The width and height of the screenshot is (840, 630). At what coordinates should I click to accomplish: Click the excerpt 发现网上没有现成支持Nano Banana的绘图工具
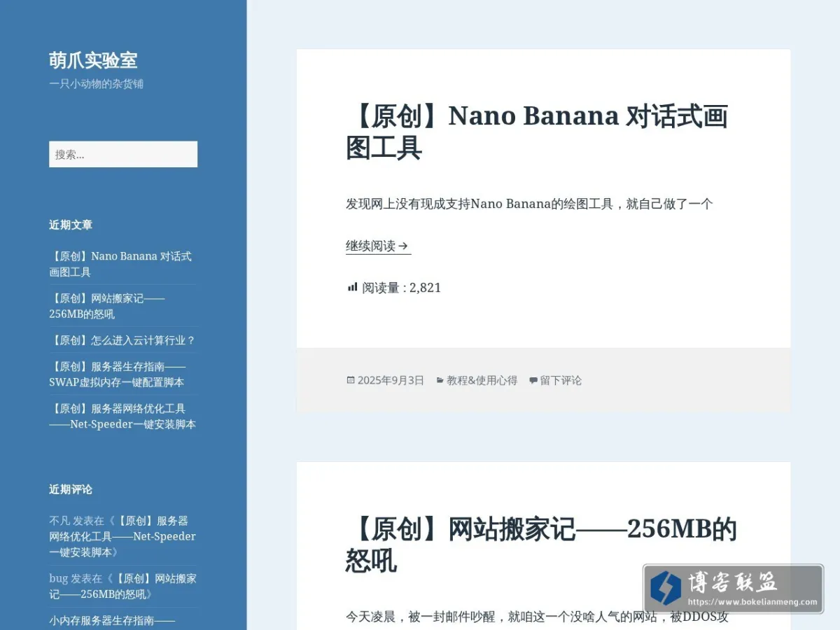pos(529,204)
